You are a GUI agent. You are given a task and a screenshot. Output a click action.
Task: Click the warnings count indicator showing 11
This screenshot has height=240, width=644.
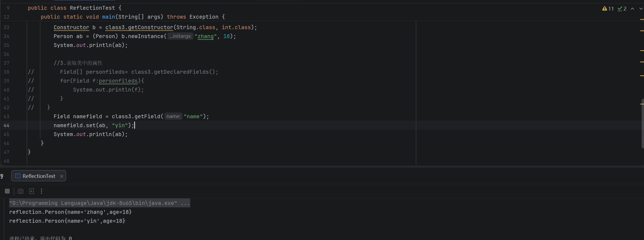[608, 9]
